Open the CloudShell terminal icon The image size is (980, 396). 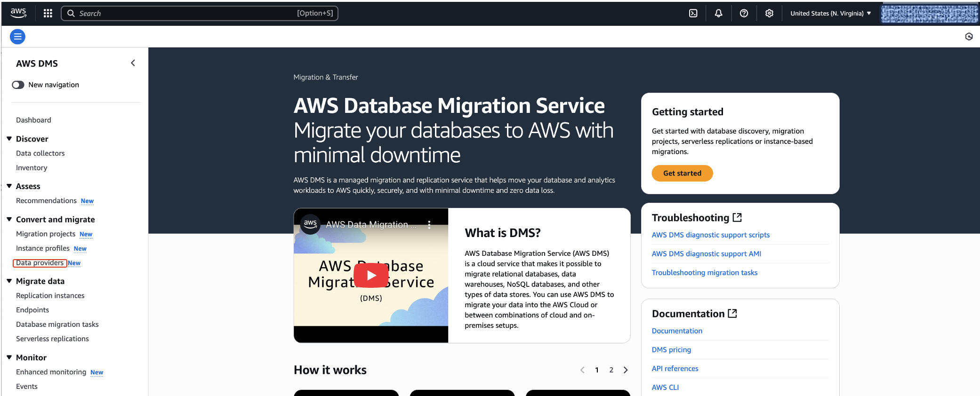click(x=693, y=13)
